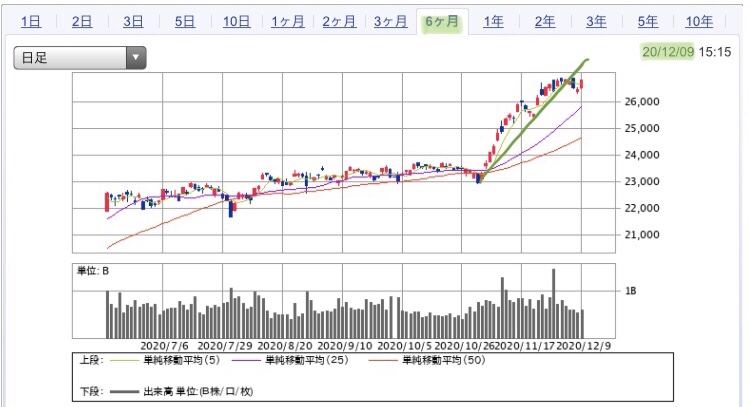749x407 pixels.
Task: Open the 日足 candle interval dropdown
Action: point(80,58)
